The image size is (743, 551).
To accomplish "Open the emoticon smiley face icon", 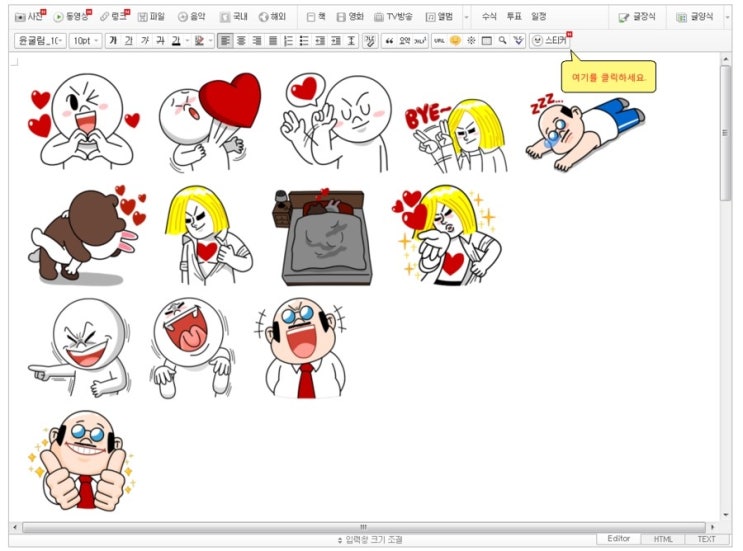I will [x=455, y=41].
